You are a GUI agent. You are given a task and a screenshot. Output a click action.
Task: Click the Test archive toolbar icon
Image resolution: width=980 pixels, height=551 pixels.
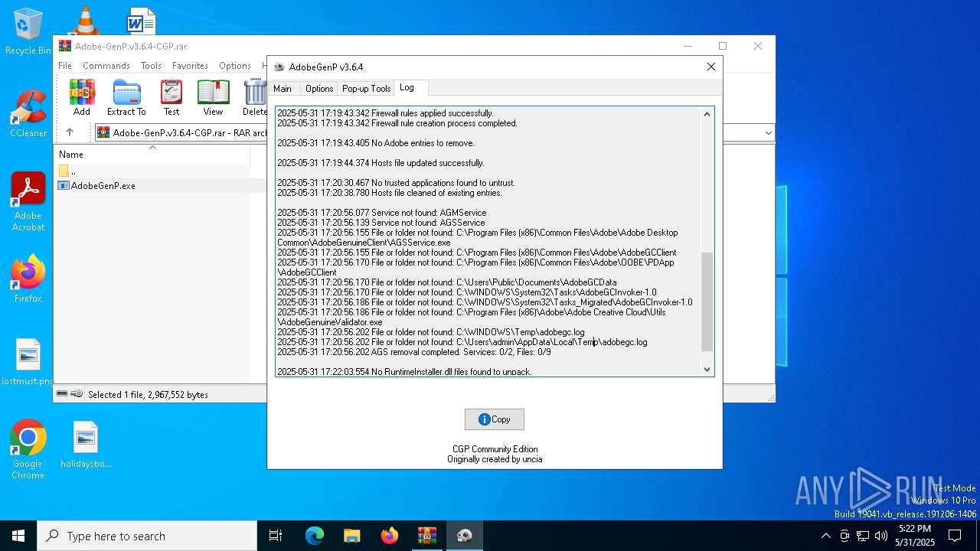(x=171, y=97)
